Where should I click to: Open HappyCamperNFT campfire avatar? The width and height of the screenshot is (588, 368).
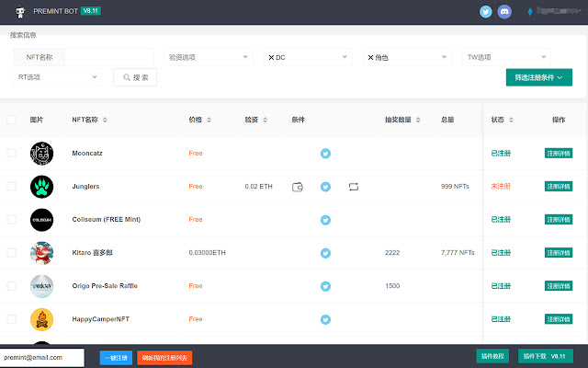coord(41,319)
